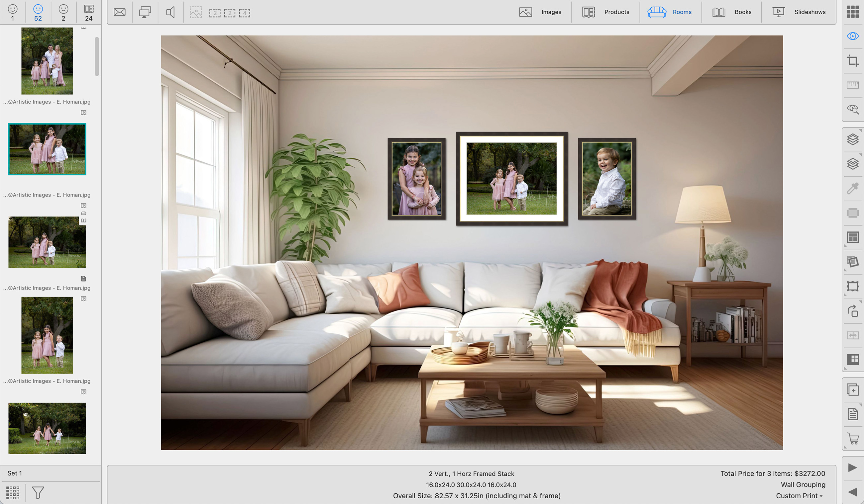Expand the template layout icon in sidebar
The width and height of the screenshot is (864, 504).
(852, 237)
